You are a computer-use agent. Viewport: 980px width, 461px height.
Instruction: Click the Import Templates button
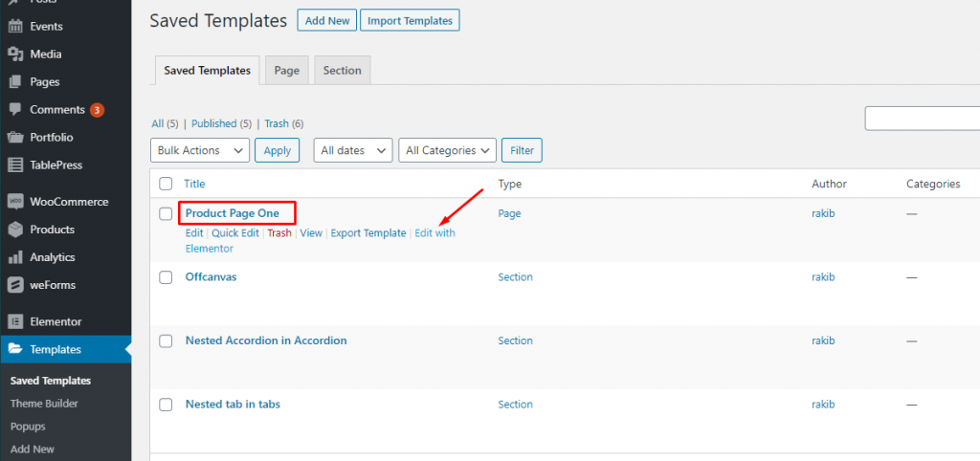410,20
